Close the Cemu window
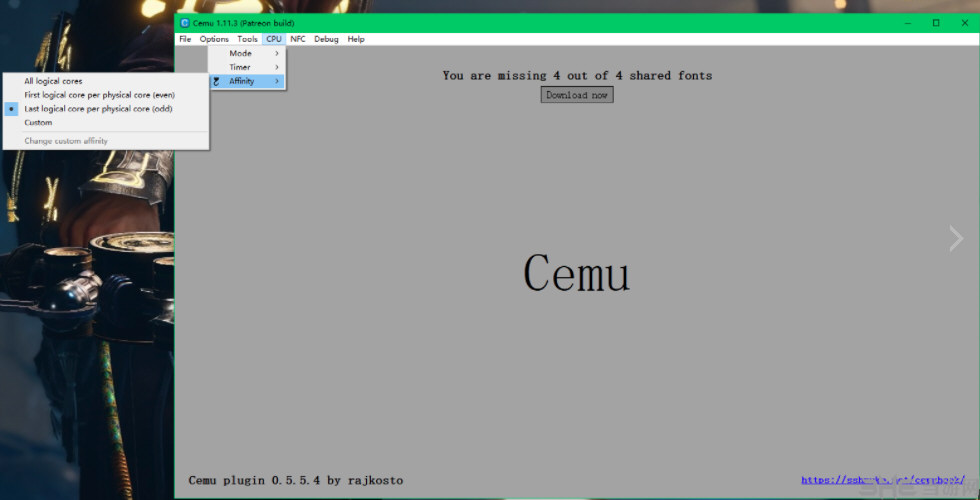The image size is (980, 500). click(964, 23)
